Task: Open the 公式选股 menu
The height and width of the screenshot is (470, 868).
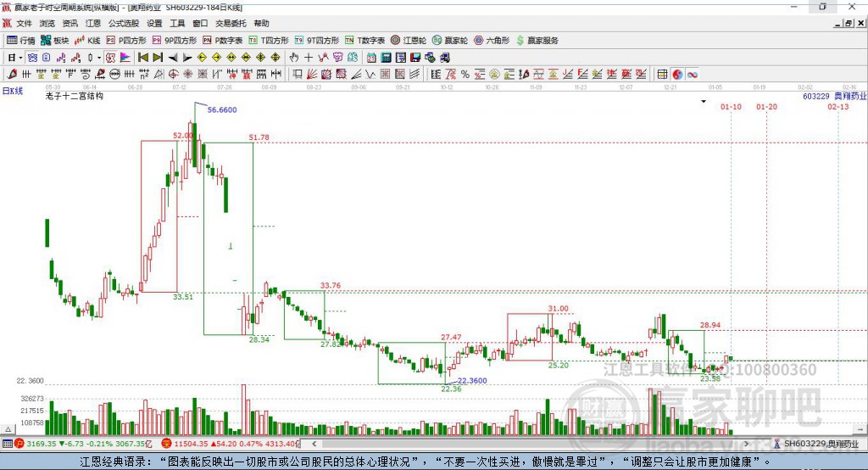Action: coord(124,23)
